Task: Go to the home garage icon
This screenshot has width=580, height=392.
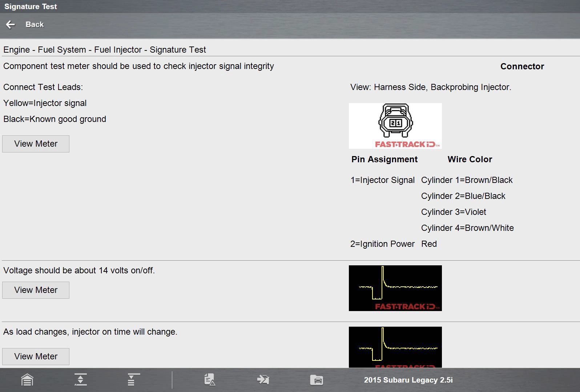Action: tap(27, 380)
